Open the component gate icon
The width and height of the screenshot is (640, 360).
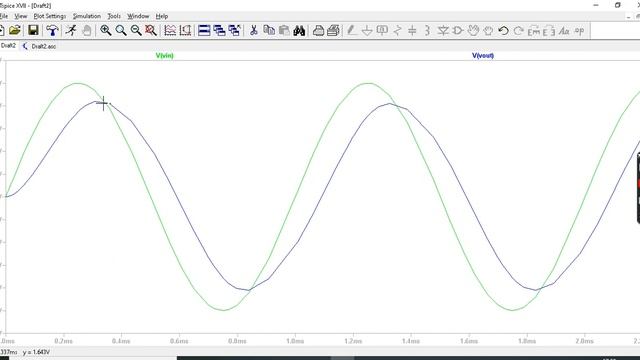(458, 30)
